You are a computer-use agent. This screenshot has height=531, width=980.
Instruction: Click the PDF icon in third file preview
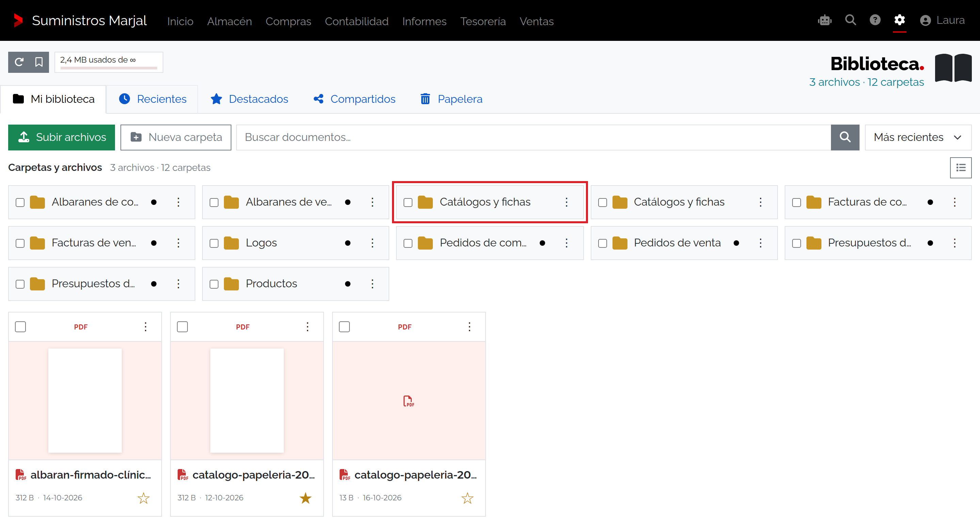point(409,401)
